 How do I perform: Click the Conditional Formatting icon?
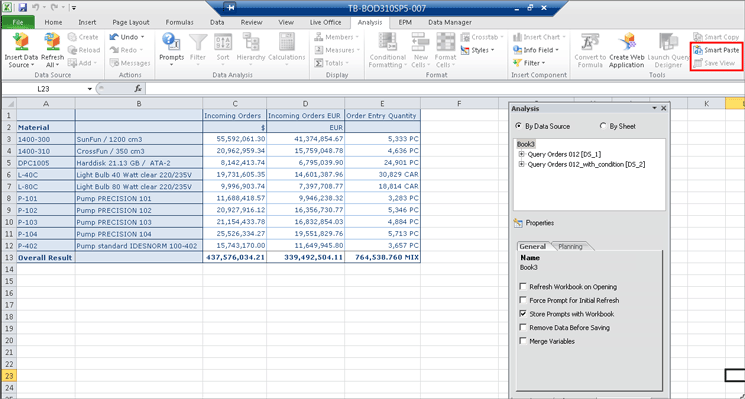coord(388,42)
